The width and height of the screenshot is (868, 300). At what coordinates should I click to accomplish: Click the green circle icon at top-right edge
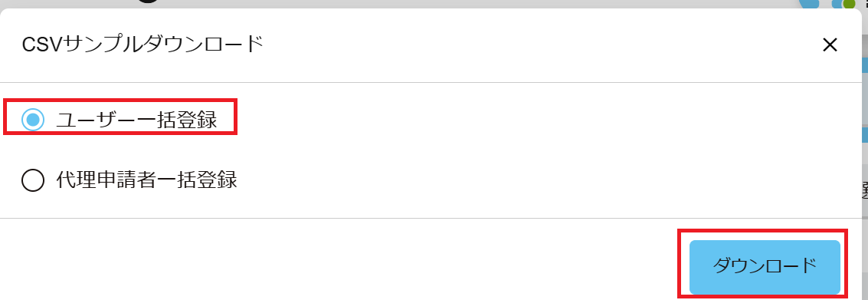(x=849, y=3)
